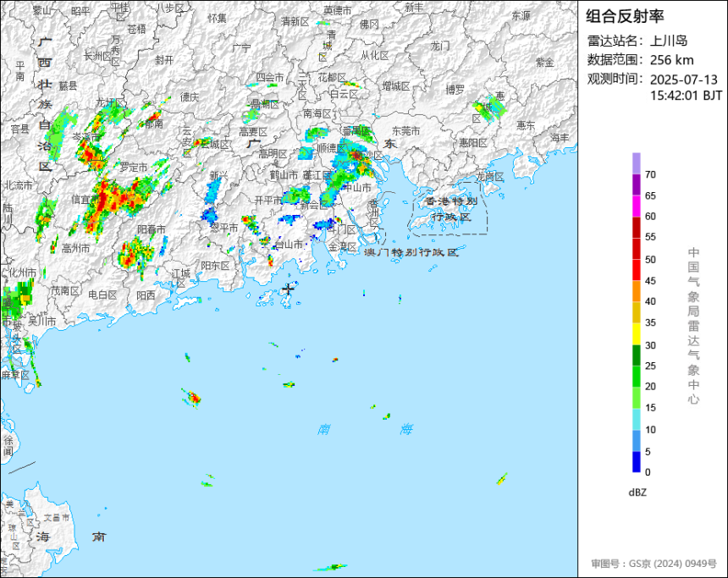Click the 四会市 city label

tap(270, 78)
